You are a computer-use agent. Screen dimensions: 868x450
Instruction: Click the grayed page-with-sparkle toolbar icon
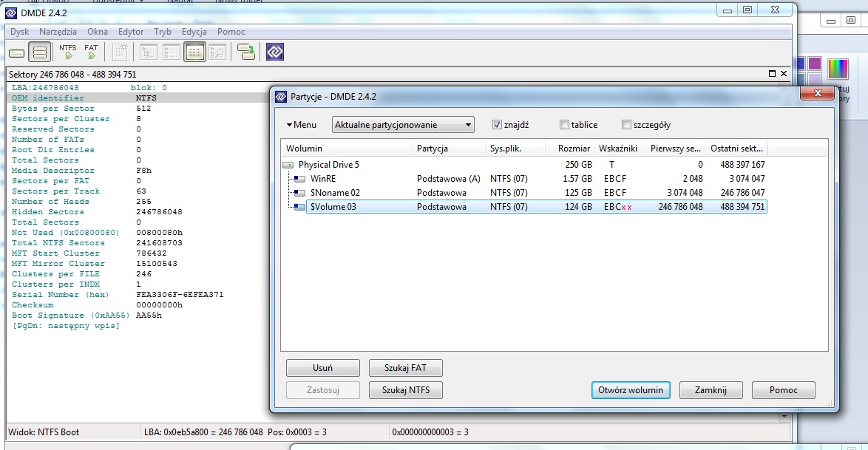tap(120, 52)
